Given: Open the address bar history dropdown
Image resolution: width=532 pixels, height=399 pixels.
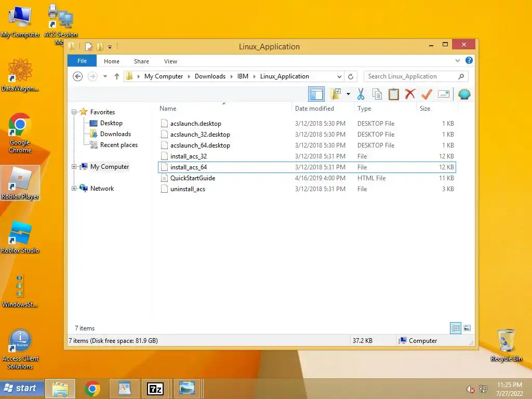Looking at the screenshot, I should click(339, 77).
